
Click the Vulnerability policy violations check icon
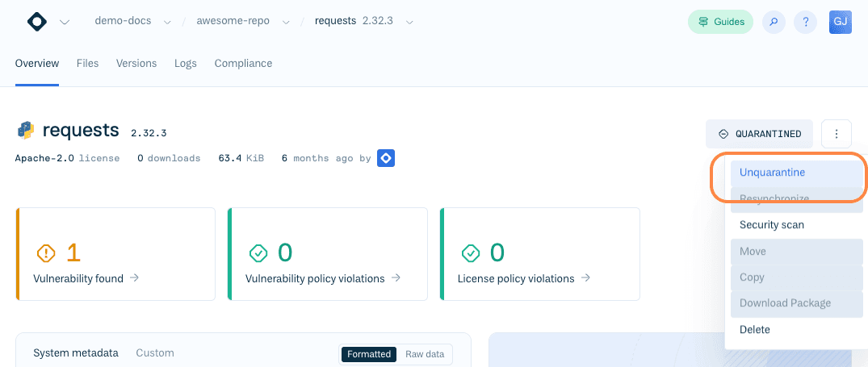click(258, 253)
